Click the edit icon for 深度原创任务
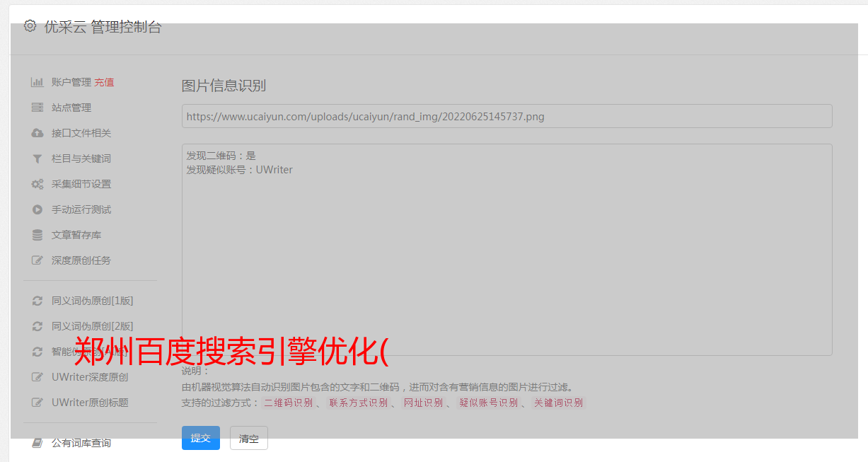Image resolution: width=868 pixels, height=462 pixels. (x=37, y=260)
